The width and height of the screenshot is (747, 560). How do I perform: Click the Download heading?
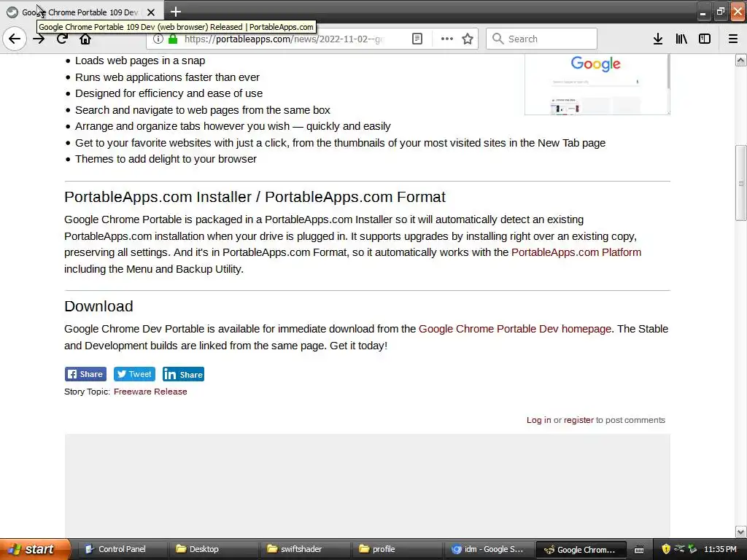[98, 306]
